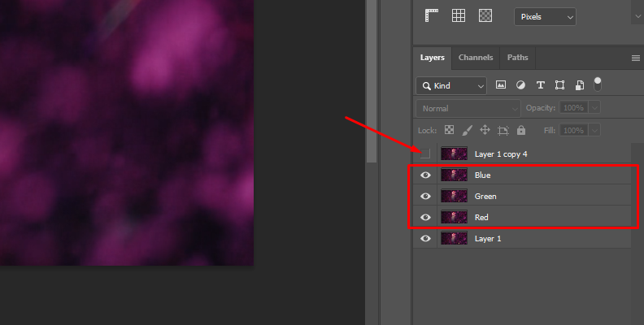Image resolution: width=644 pixels, height=325 pixels.
Task: Select the Blue layer thumbnail
Action: (x=454, y=175)
